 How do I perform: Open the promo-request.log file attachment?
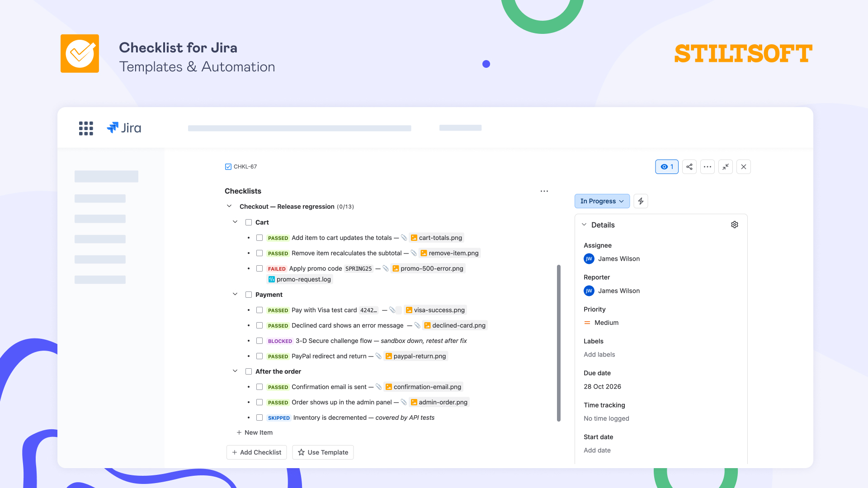click(300, 279)
